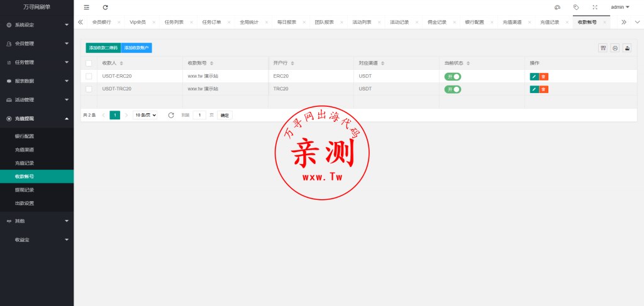The height and width of the screenshot is (306, 644).
Task: Select page 1 in pagination
Action: 115,115
